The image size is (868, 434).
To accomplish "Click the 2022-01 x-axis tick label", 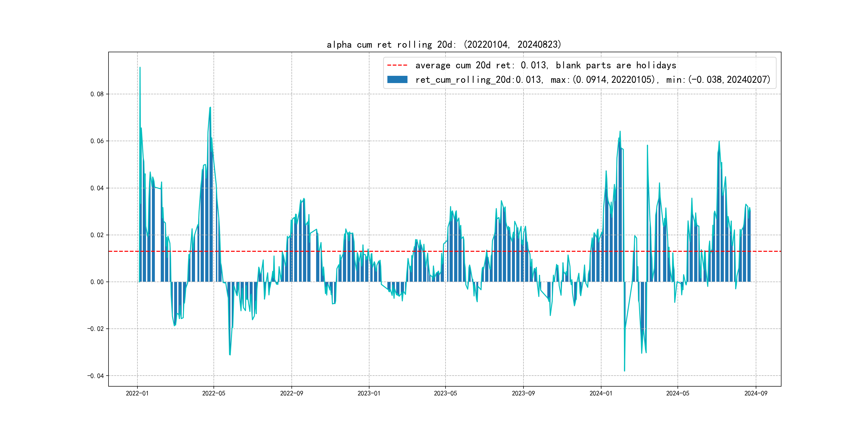I will pos(137,393).
